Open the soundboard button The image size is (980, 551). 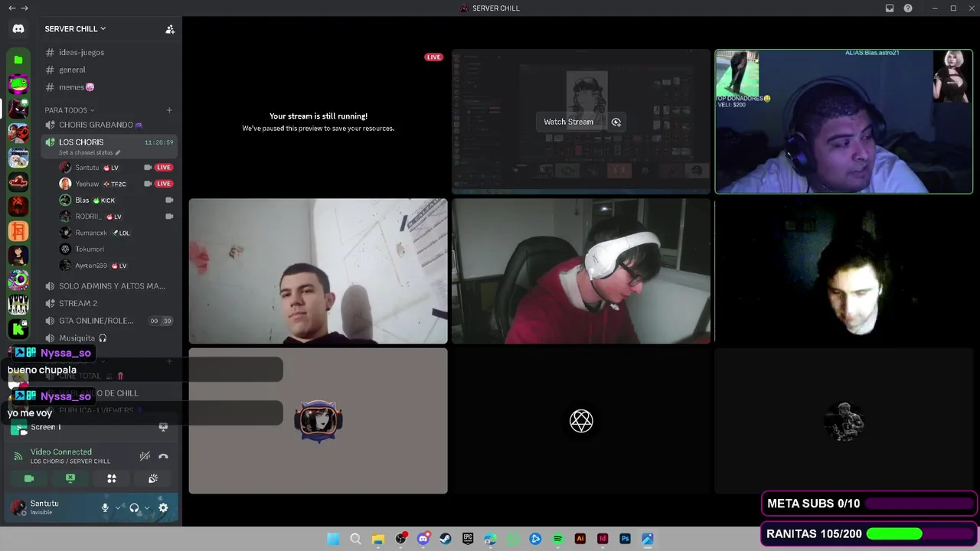click(x=153, y=478)
